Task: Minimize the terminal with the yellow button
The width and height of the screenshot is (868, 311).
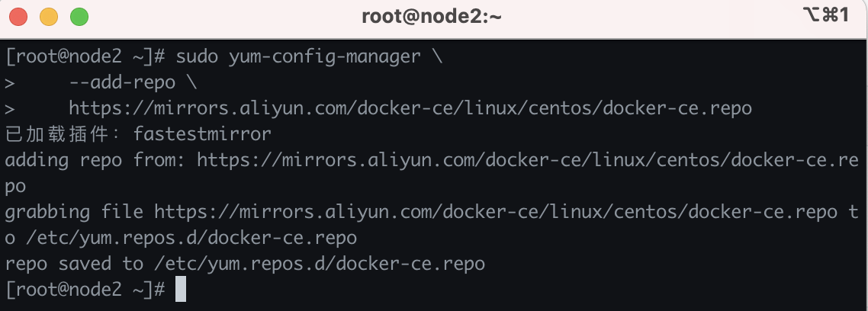Action: pos(49,16)
